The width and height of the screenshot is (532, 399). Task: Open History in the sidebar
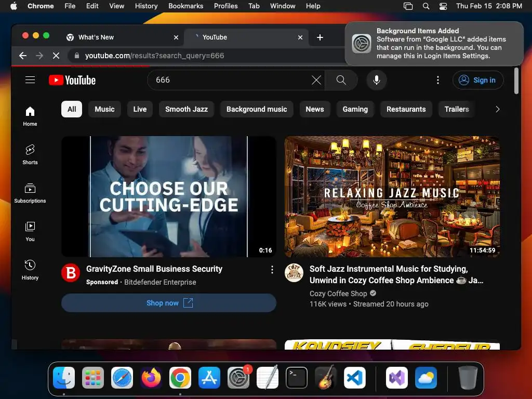[30, 270]
